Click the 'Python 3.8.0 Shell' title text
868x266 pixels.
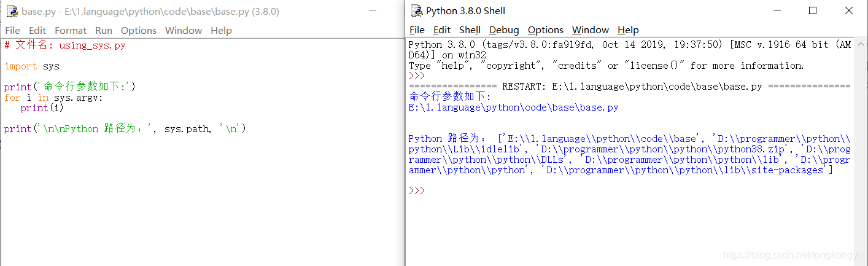[466, 10]
